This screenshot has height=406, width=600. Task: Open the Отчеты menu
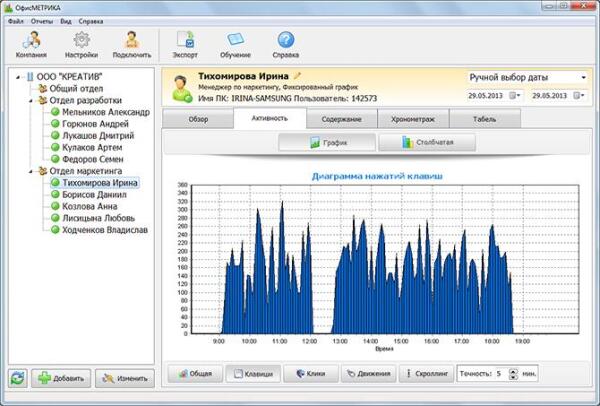[x=44, y=20]
